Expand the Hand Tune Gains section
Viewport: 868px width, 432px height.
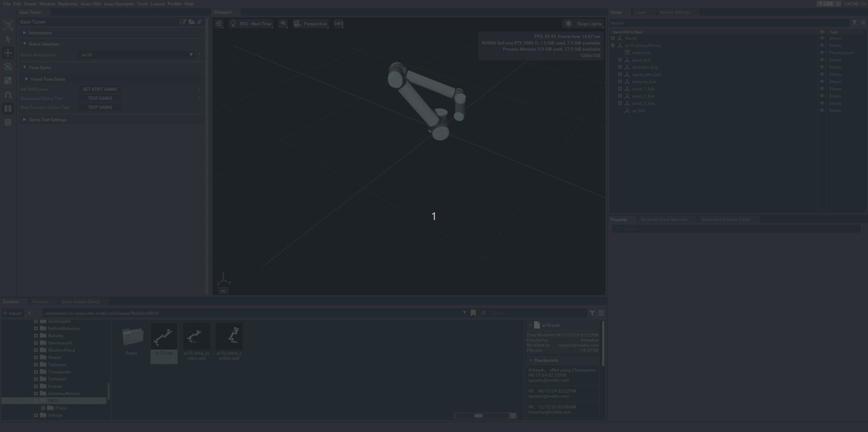point(26,79)
